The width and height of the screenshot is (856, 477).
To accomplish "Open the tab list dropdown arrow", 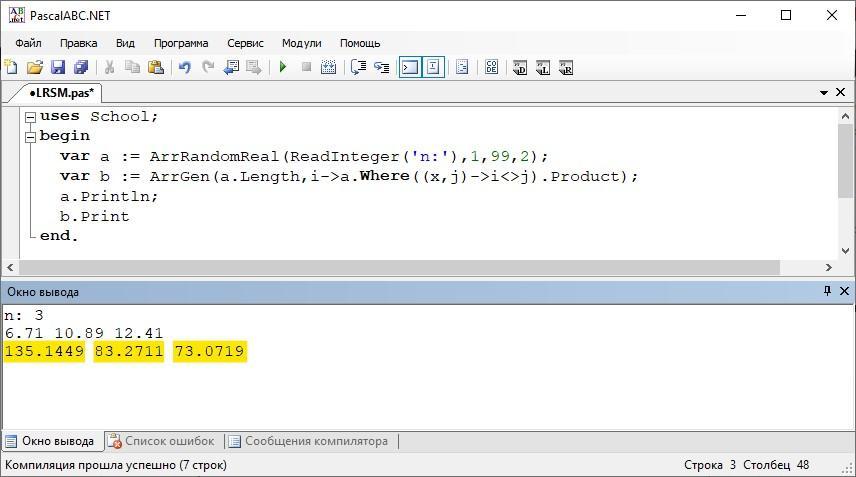I will pos(824,92).
